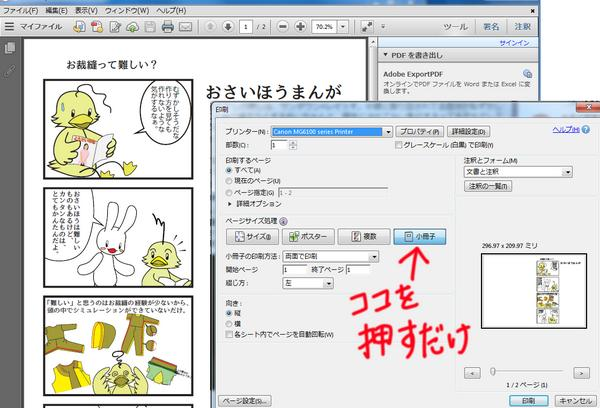Open the Window menu
This screenshot has width=600, height=408.
[x=127, y=11]
